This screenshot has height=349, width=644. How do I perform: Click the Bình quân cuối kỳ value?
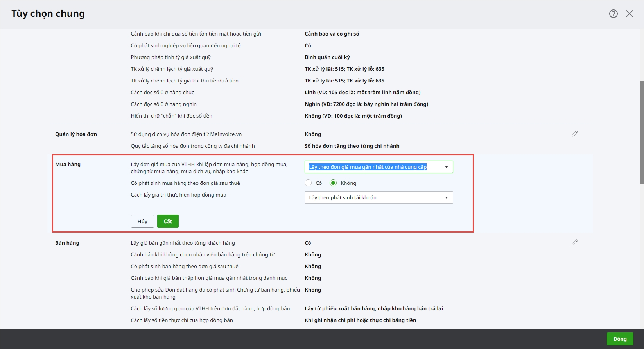pos(327,57)
